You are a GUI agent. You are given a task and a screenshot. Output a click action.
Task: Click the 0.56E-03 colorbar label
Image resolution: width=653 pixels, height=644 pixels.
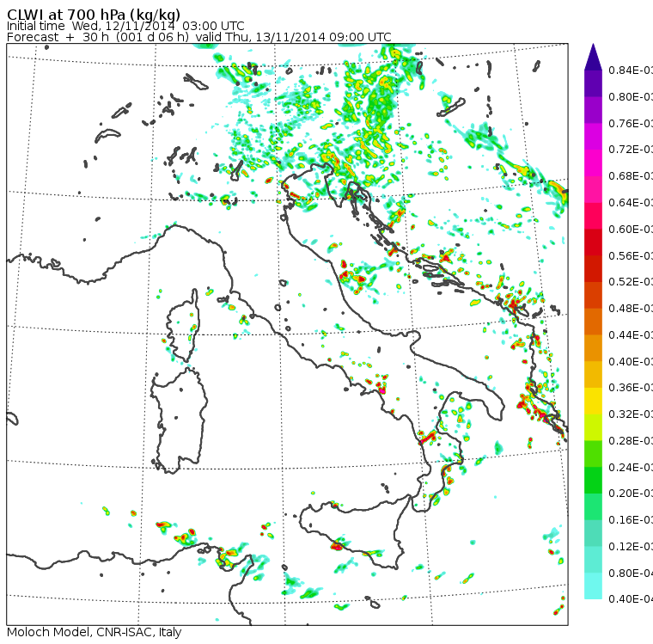tap(631, 255)
